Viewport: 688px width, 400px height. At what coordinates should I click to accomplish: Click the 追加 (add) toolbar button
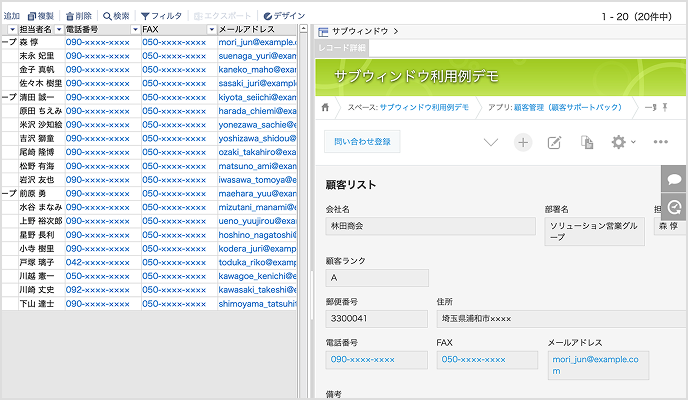click(12, 16)
